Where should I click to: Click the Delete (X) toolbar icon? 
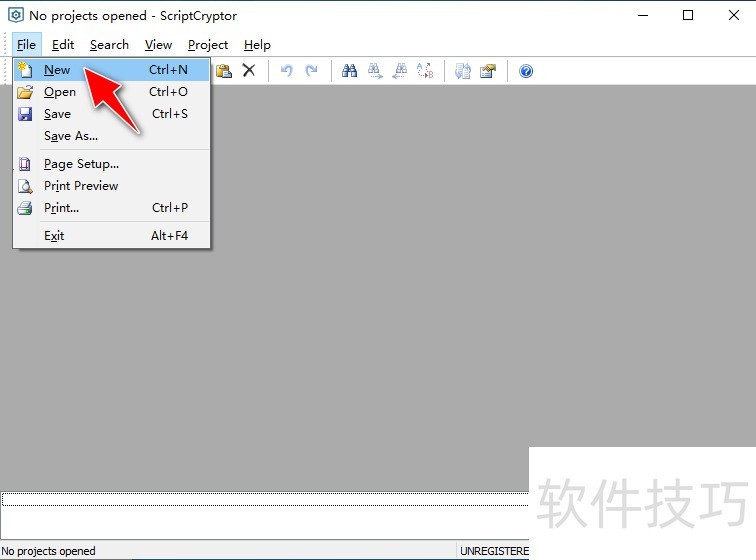249,70
